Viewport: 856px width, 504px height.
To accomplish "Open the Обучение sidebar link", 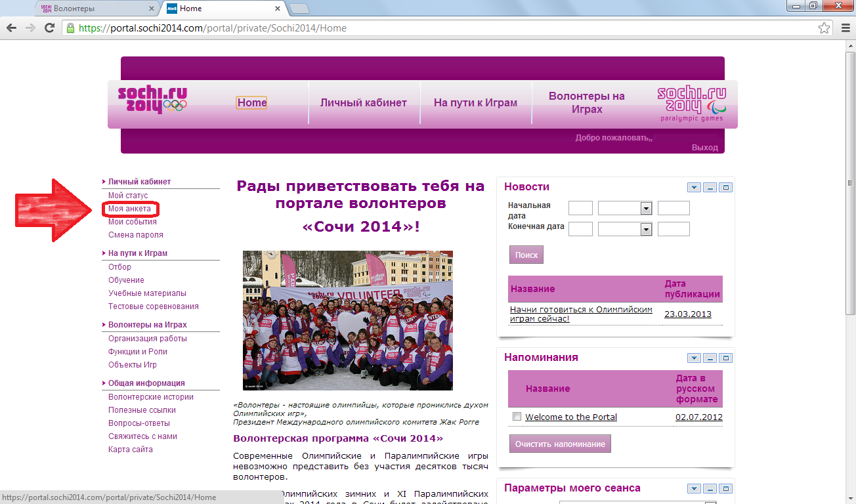I will (x=126, y=280).
